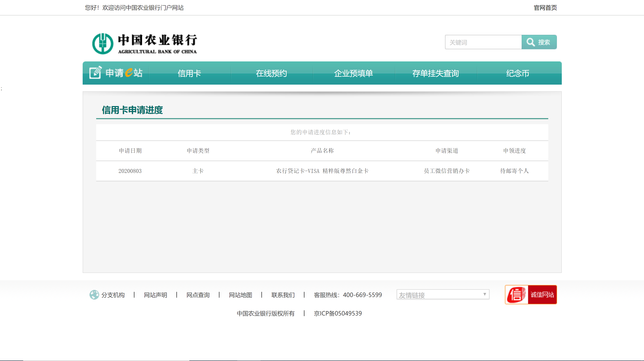Click the 搜索 button label
Viewport: 644px width, 361px height.
coord(544,42)
